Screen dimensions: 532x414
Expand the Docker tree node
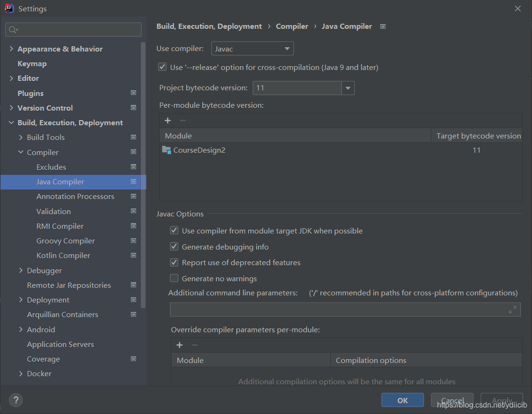21,373
